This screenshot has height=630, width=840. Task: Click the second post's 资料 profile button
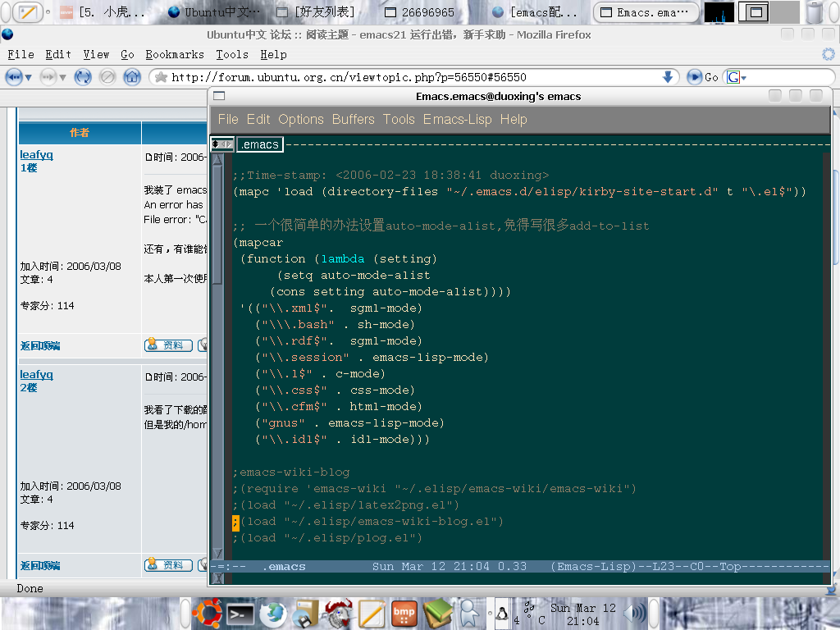(168, 564)
